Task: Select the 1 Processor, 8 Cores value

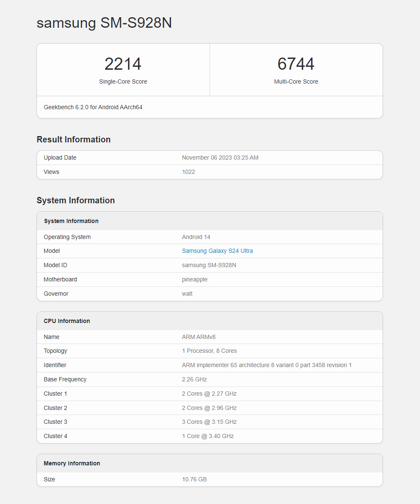Action: 210,351
